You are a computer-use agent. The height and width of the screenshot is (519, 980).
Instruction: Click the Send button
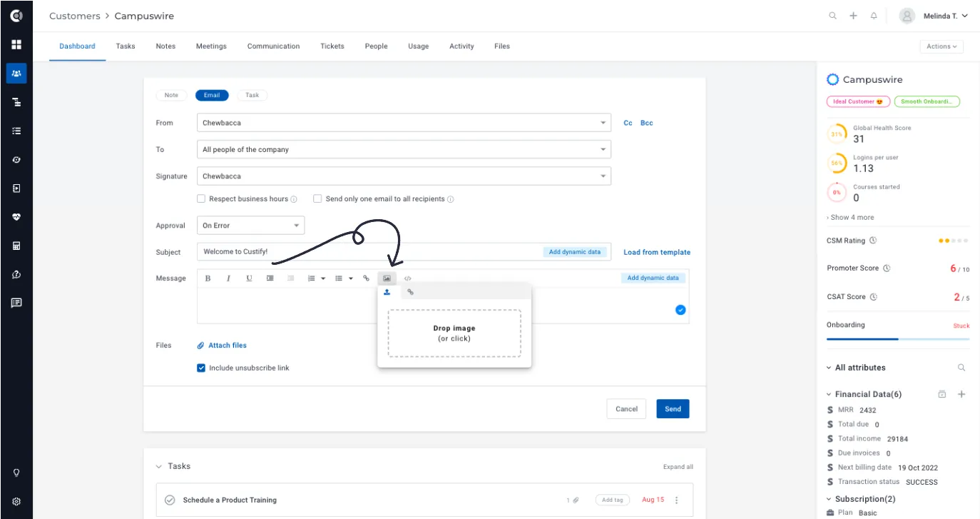(673, 409)
